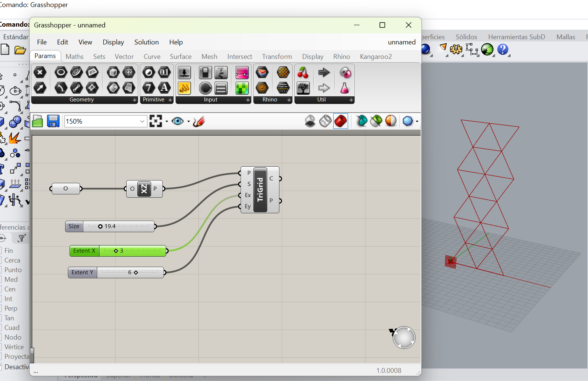
Task: Switch to the Curve tab
Action: click(x=152, y=57)
